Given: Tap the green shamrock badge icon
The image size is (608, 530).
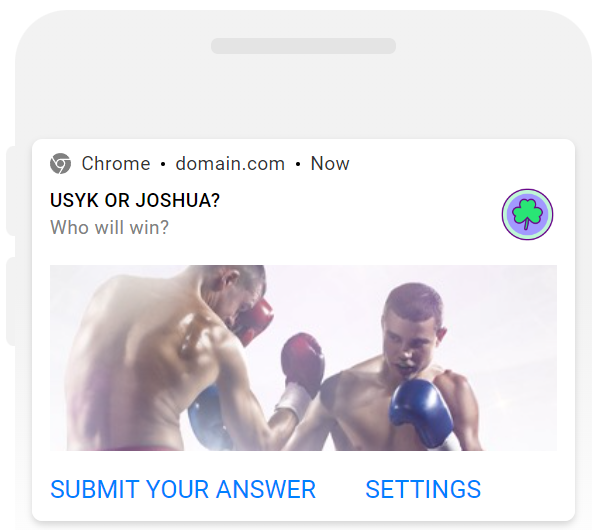Looking at the screenshot, I should (x=527, y=214).
